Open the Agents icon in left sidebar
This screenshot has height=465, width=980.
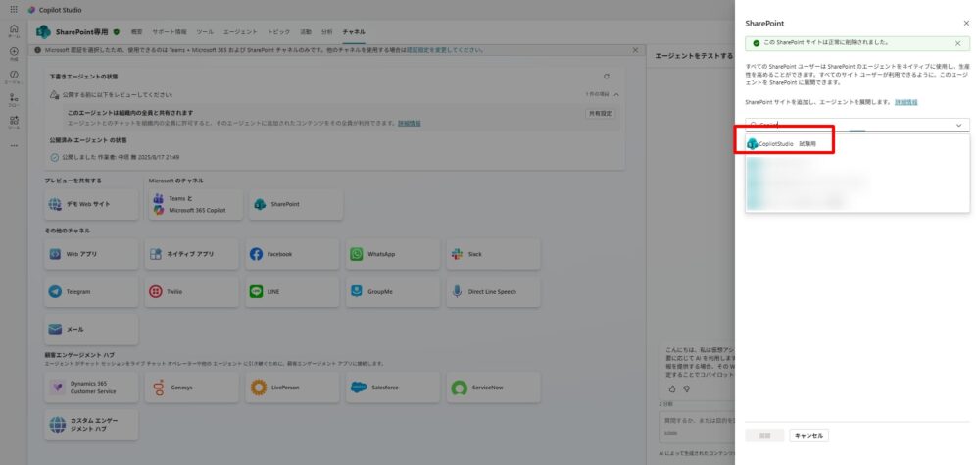tap(14, 77)
